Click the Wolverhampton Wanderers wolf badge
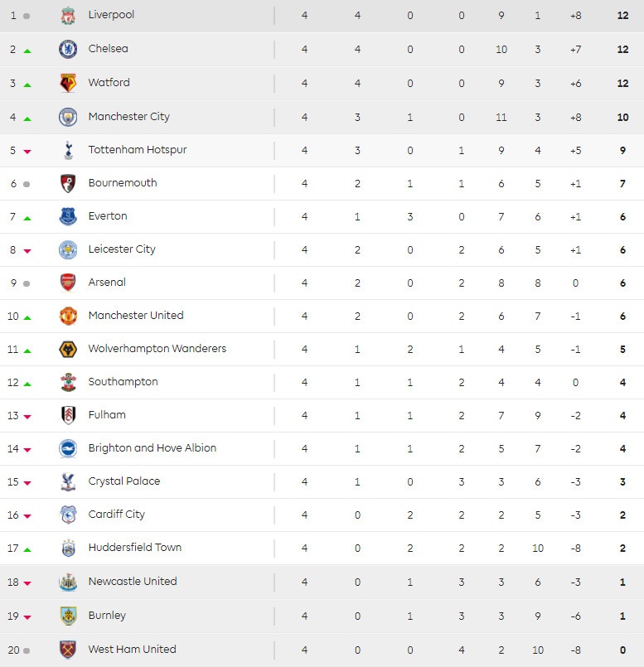This screenshot has width=644, height=667. 68,349
